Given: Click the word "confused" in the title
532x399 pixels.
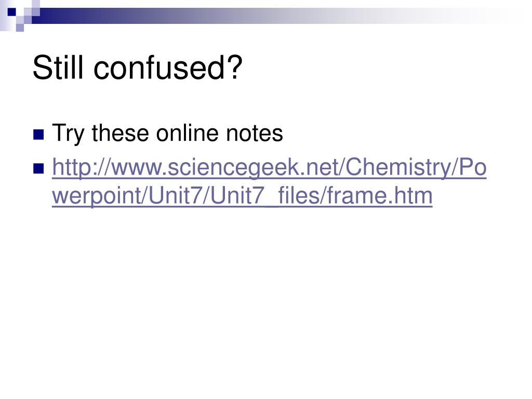Looking at the screenshot, I should (159, 68).
